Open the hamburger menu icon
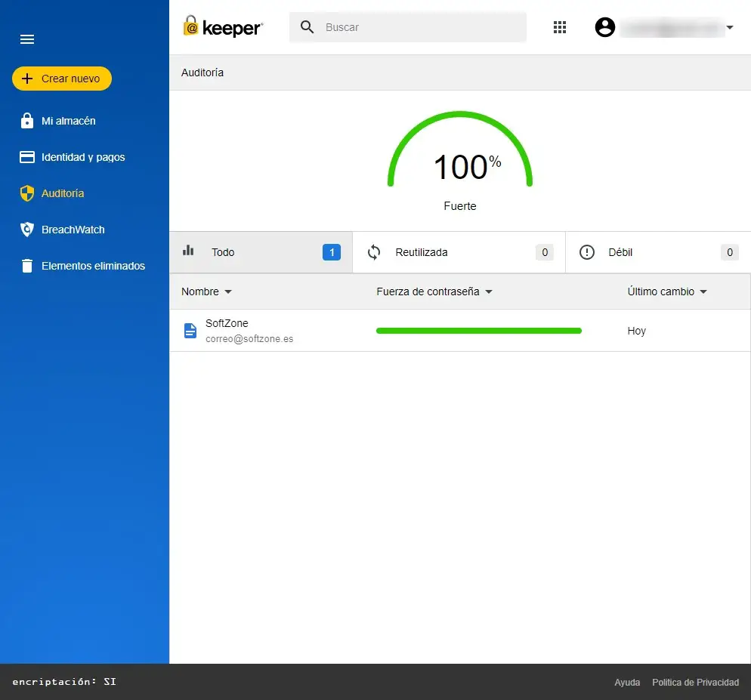 coord(27,39)
